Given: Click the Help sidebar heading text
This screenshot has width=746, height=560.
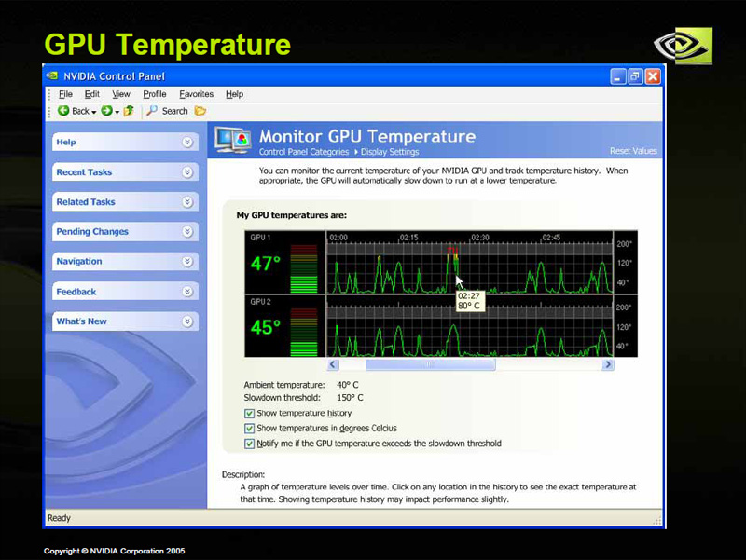Looking at the screenshot, I should [x=66, y=143].
